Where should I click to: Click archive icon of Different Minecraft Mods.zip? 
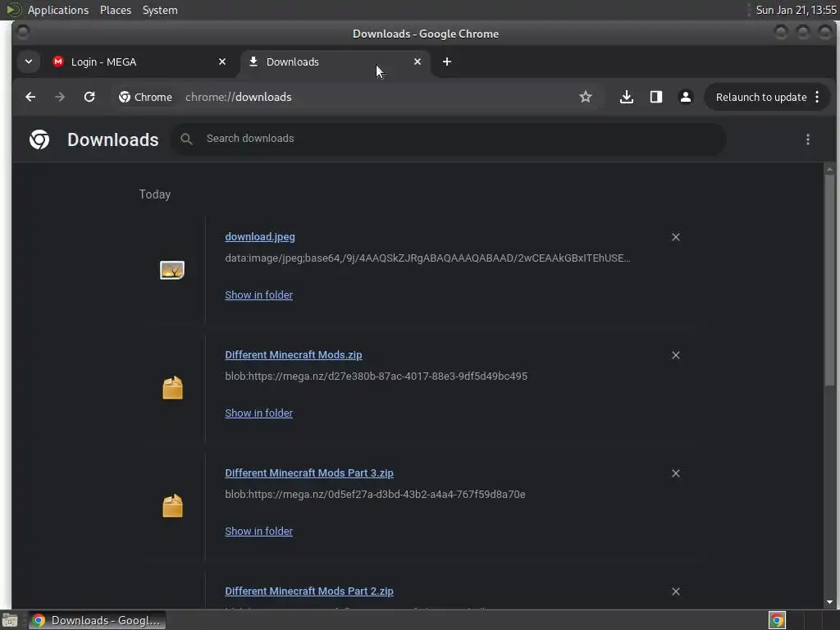(x=172, y=388)
